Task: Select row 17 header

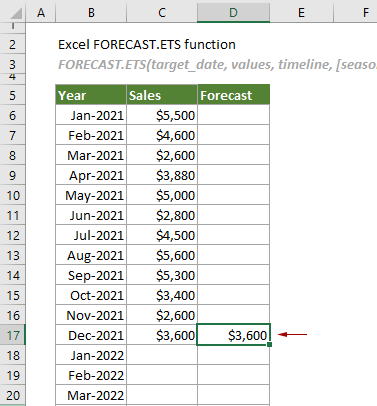Action: coord(13,335)
